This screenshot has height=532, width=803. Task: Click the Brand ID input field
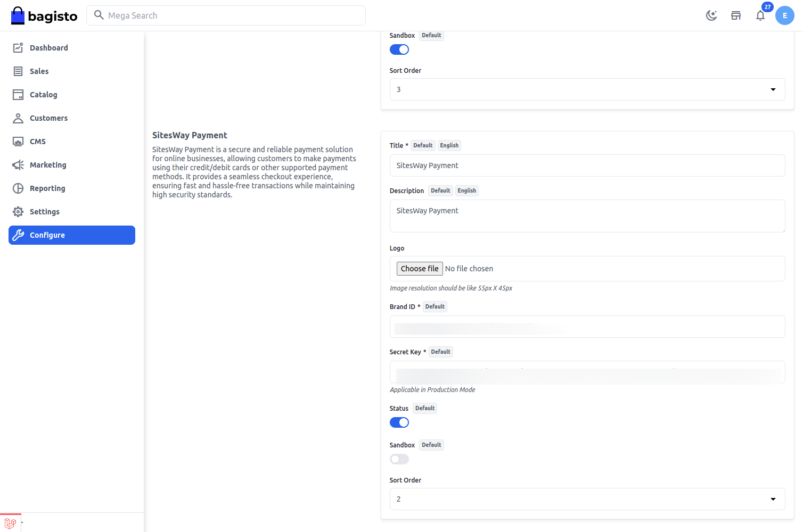587,327
